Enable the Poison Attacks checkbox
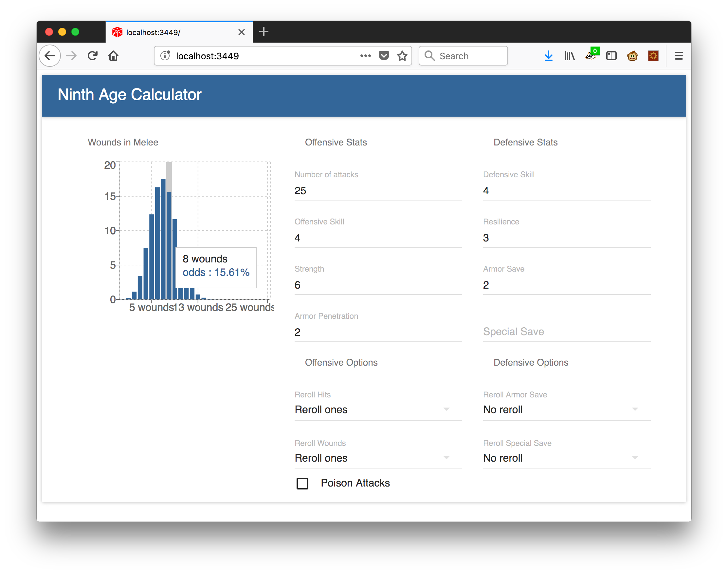Screen dimensions: 728x574 pos(302,483)
